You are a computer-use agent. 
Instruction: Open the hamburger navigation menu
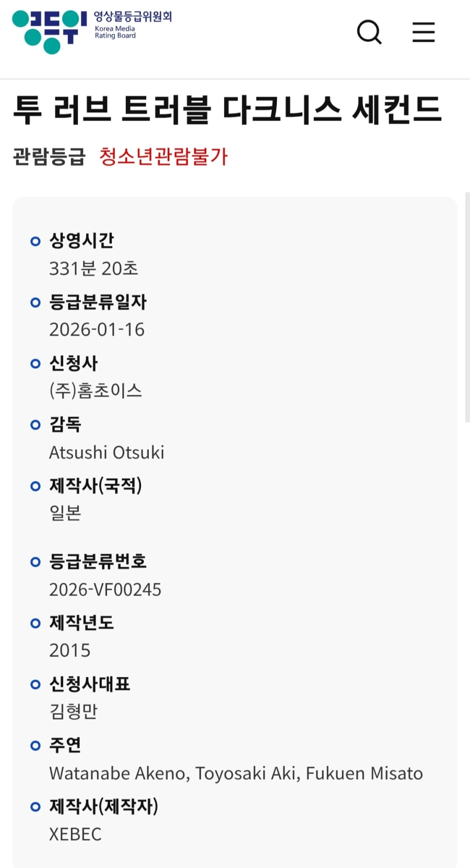(x=423, y=32)
